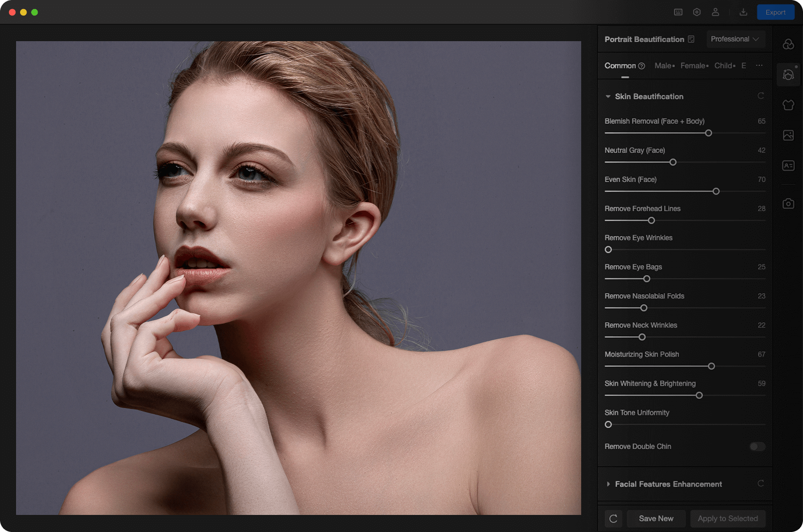This screenshot has width=803, height=532.
Task: Click the blue Export button
Action: tap(775, 12)
